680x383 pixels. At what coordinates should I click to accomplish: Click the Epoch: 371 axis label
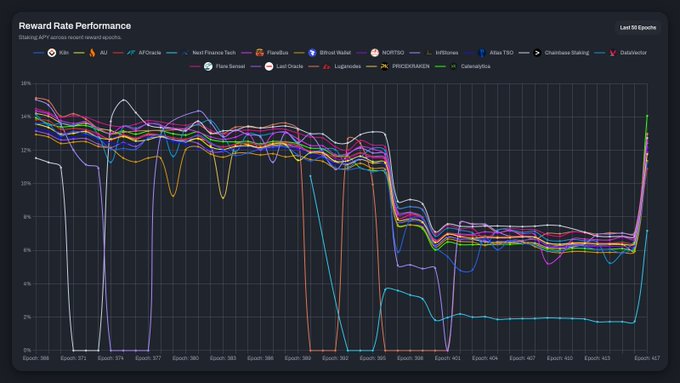point(73,358)
